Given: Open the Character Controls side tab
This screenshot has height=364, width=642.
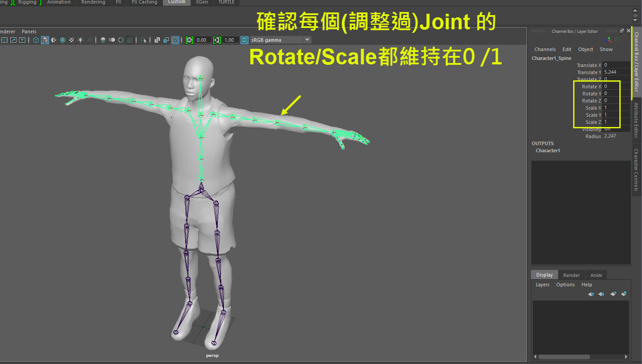Looking at the screenshot, I should click(636, 170).
